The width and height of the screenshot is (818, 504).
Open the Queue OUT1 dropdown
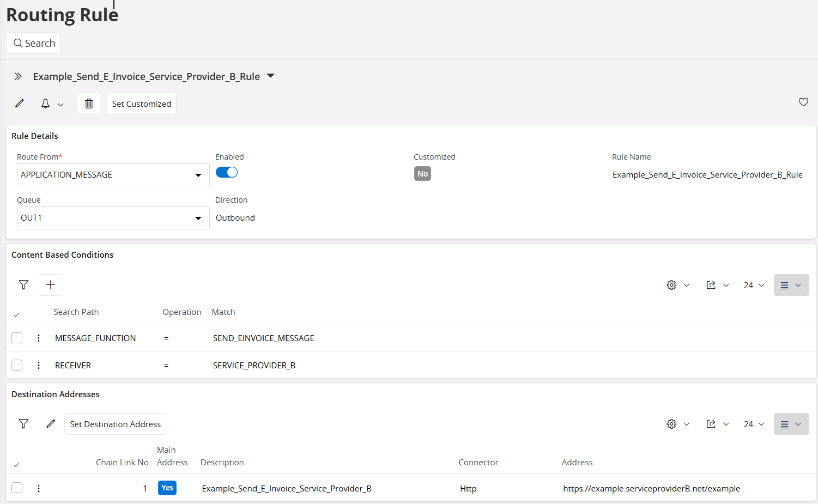pyautogui.click(x=113, y=218)
